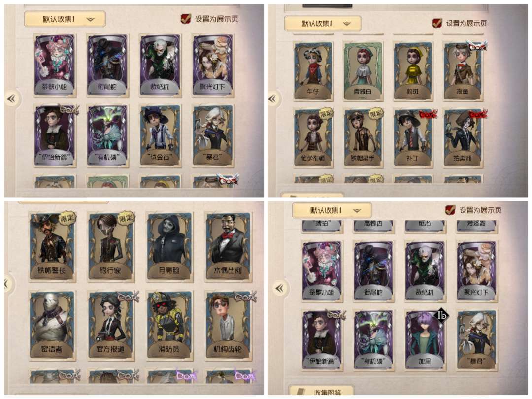The height and width of the screenshot is (399, 532).
Task: Open the 牛仔 cowboy costume card
Action: point(313,71)
